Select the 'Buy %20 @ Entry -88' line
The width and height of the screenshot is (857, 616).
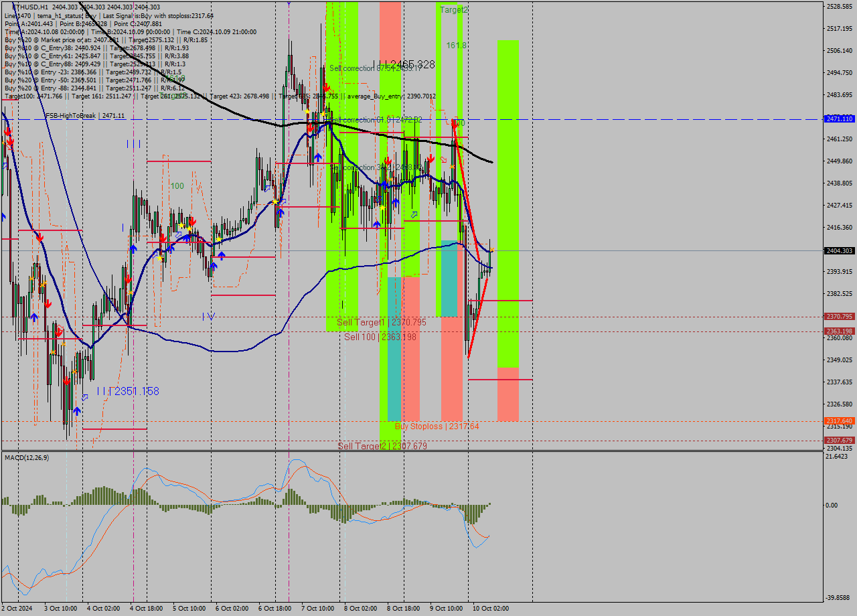[94, 88]
